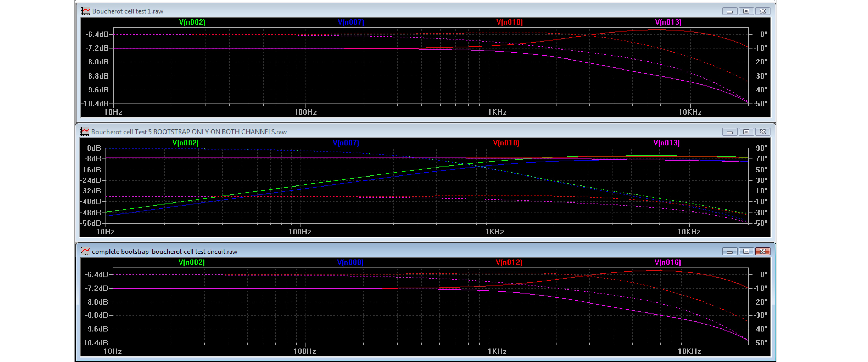Image resolution: width=868 pixels, height=362 pixels.
Task: Select green V(n002) trace label in Test 5 plot
Action: click(x=186, y=143)
